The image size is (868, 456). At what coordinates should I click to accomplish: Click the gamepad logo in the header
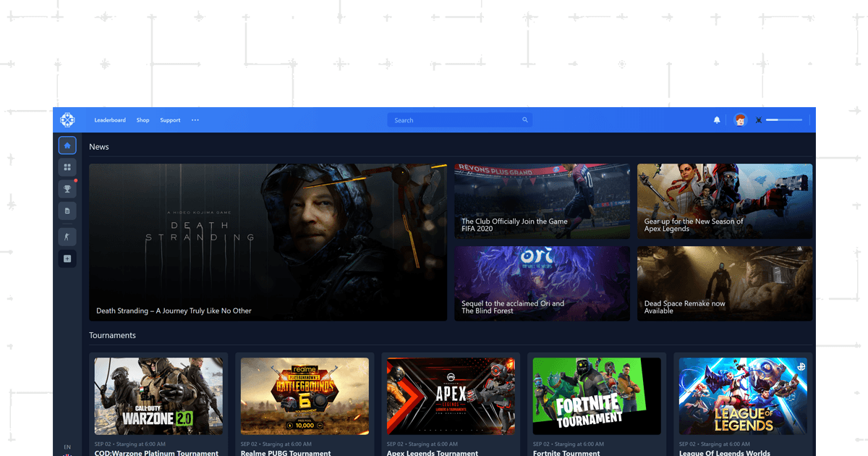pyautogui.click(x=67, y=120)
